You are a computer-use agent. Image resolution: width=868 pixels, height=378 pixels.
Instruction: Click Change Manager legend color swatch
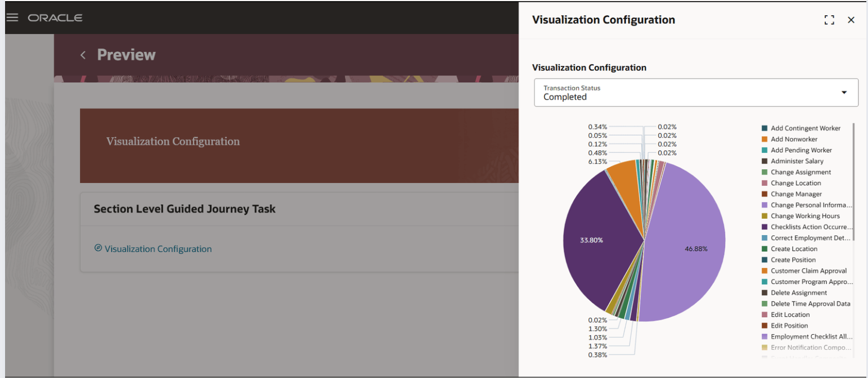pyautogui.click(x=764, y=194)
